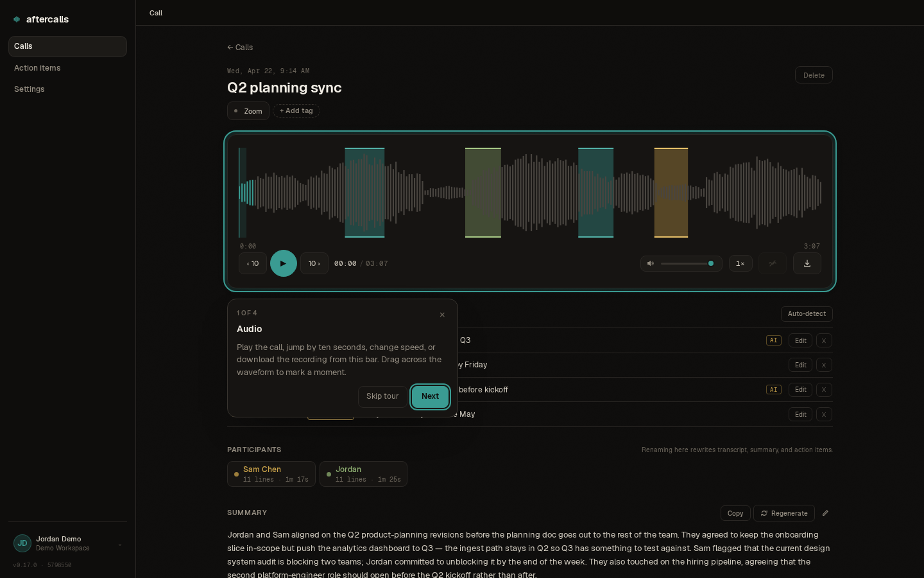This screenshot has width=924, height=578.
Task: Expand the Jordan Demo account menu
Action: coord(67,543)
